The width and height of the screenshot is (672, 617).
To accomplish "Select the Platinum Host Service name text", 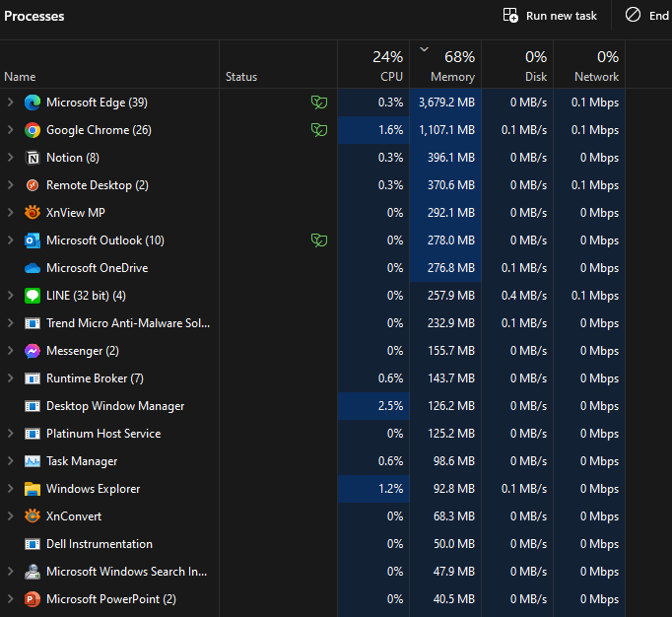I will 103,434.
